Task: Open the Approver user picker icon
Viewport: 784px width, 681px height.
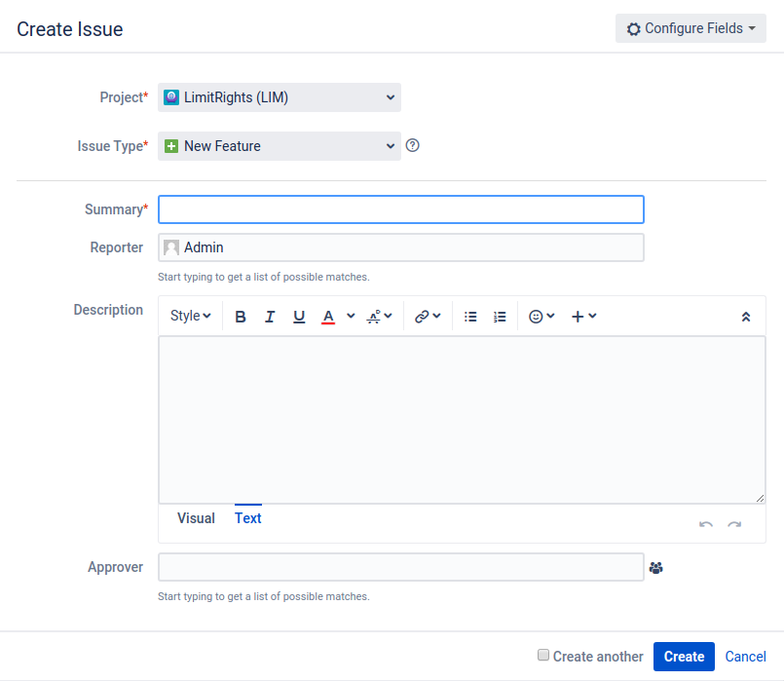Action: (x=656, y=567)
